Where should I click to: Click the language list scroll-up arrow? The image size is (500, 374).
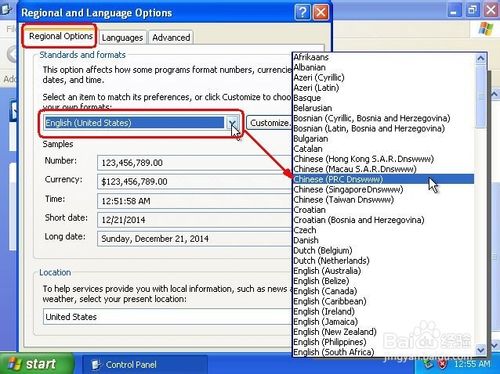pyautogui.click(x=480, y=59)
